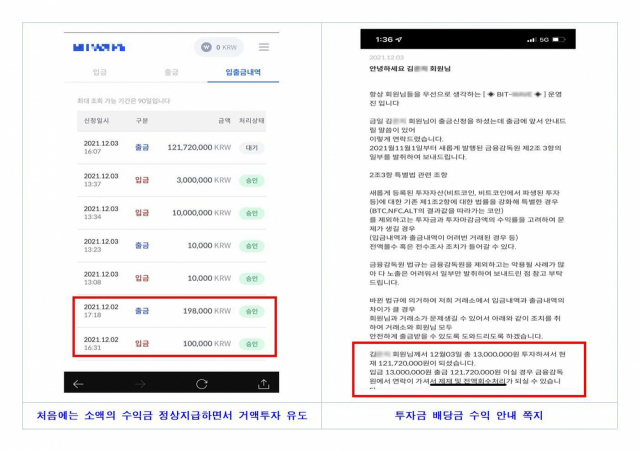
Task: Select the 입출금내역 tab
Action: [245, 73]
